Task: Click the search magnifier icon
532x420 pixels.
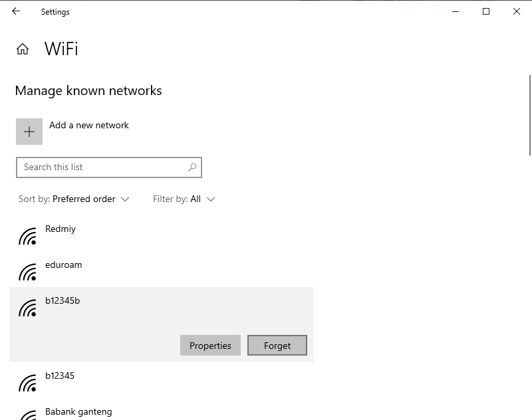Action: pyautogui.click(x=192, y=167)
